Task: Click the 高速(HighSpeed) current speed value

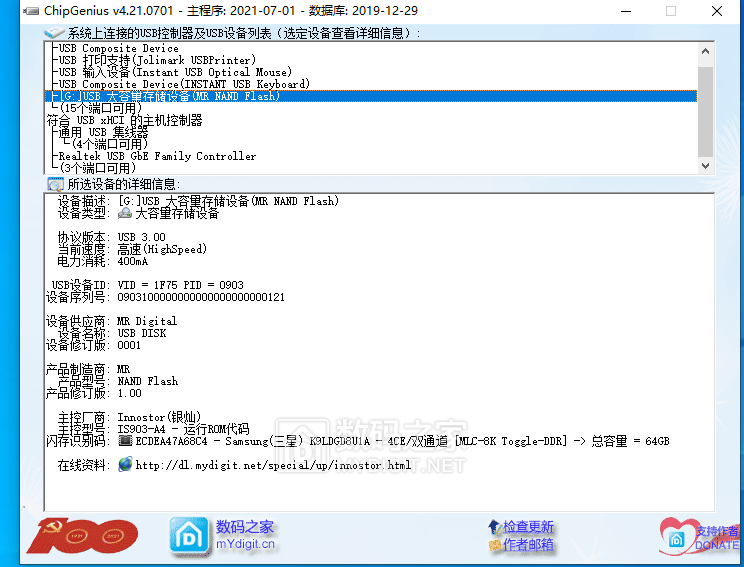Action: coord(162,249)
